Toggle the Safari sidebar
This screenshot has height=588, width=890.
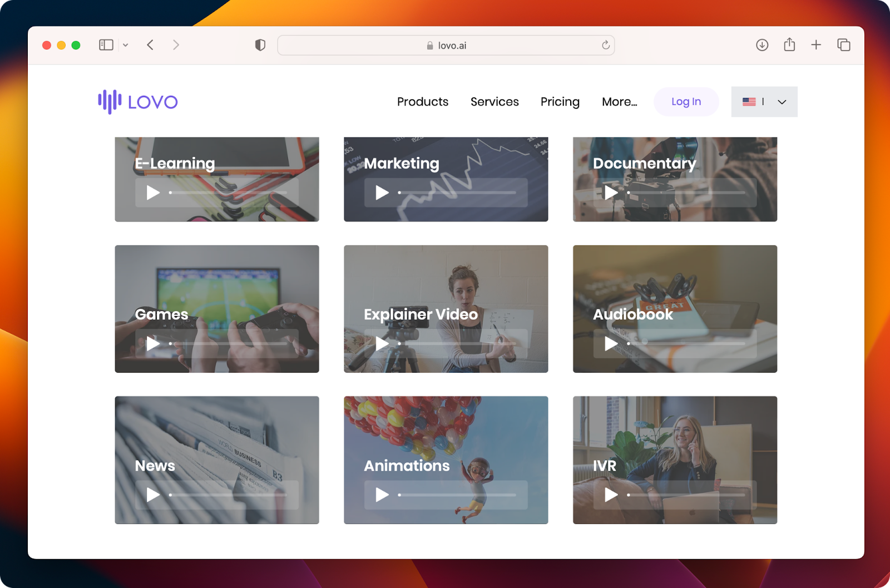tap(106, 45)
